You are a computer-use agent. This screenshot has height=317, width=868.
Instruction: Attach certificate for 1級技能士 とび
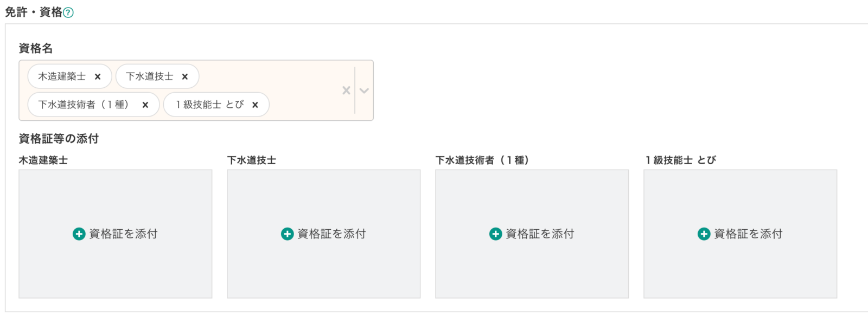pos(748,234)
